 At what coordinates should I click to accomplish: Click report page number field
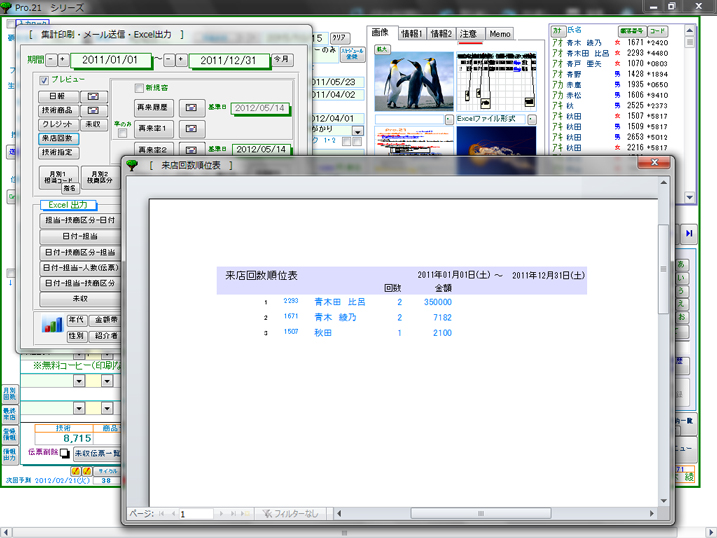(196, 514)
